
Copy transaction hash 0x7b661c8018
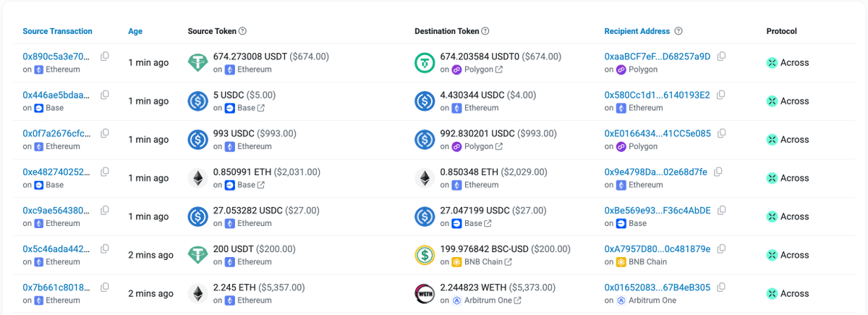click(105, 287)
